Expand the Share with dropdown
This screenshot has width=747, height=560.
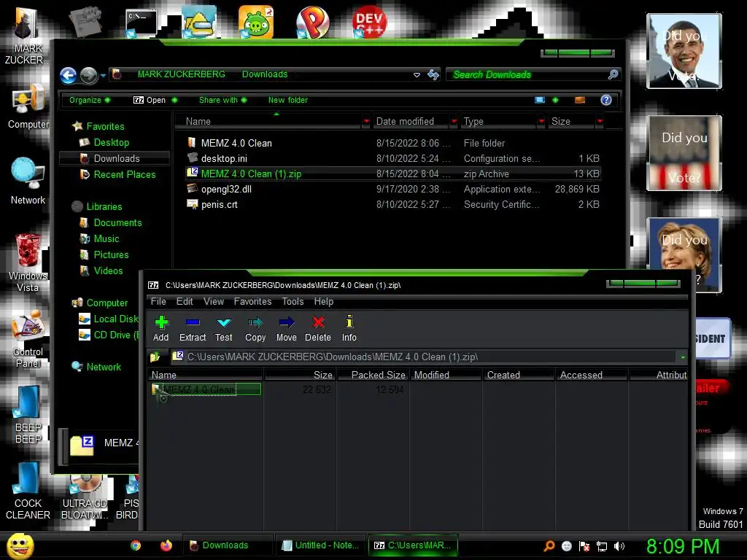click(222, 100)
